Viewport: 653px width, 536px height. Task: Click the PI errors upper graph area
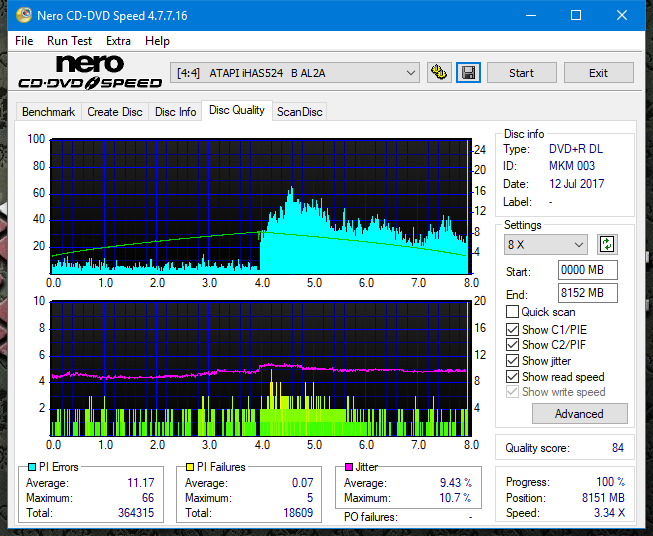click(261, 206)
